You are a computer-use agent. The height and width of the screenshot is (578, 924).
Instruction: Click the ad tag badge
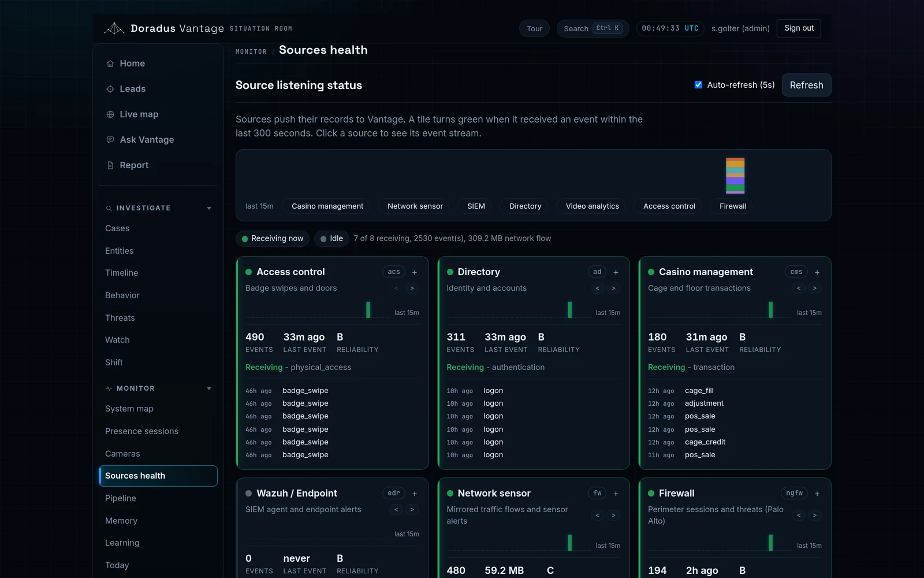[597, 272]
